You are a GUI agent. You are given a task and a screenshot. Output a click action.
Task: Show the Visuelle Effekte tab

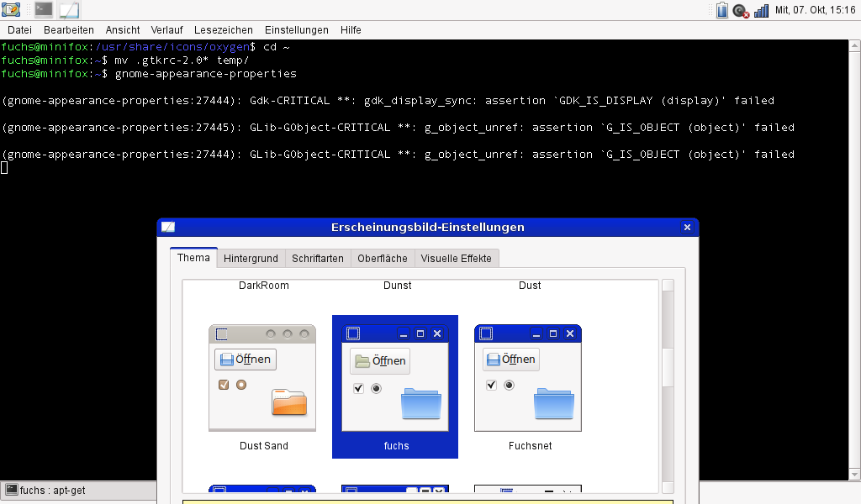[x=457, y=259]
